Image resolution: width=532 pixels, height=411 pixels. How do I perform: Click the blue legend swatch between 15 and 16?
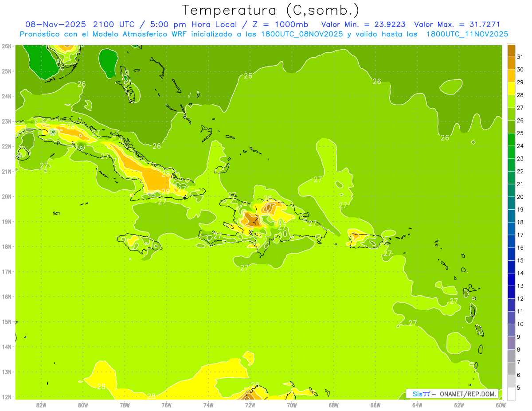(x=511, y=254)
